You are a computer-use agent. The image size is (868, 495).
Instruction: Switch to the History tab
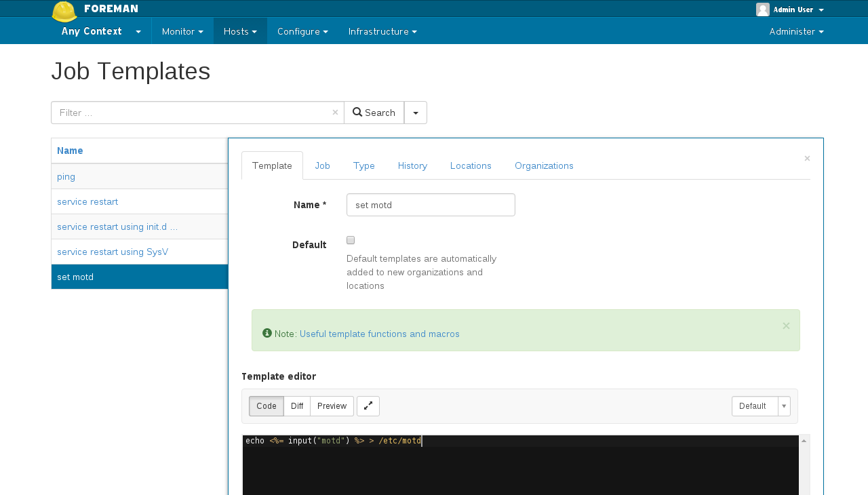pos(412,165)
